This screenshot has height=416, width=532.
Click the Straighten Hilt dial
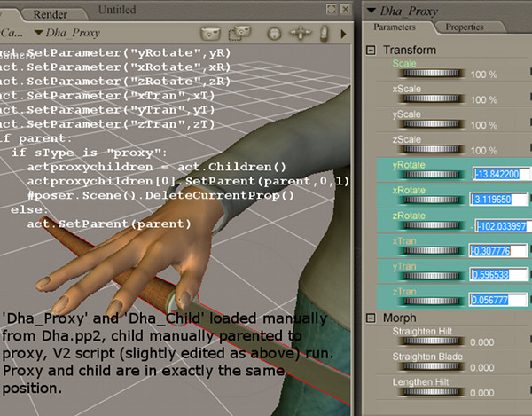(431, 341)
